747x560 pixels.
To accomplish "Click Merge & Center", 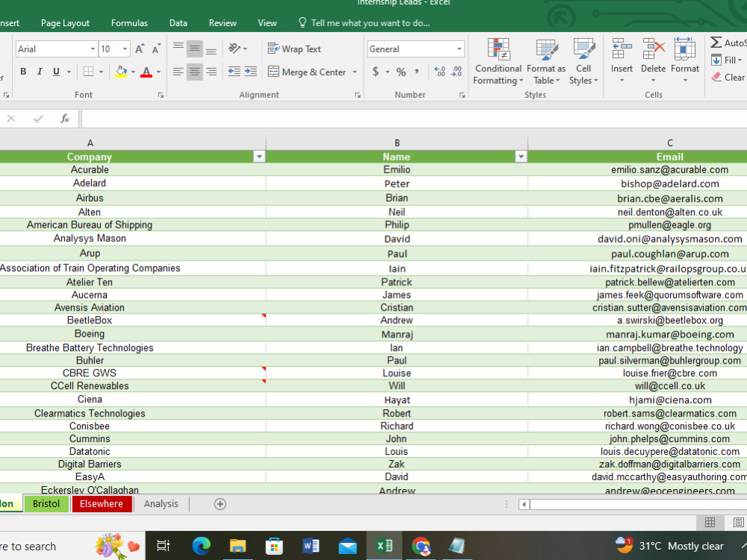I will [307, 72].
